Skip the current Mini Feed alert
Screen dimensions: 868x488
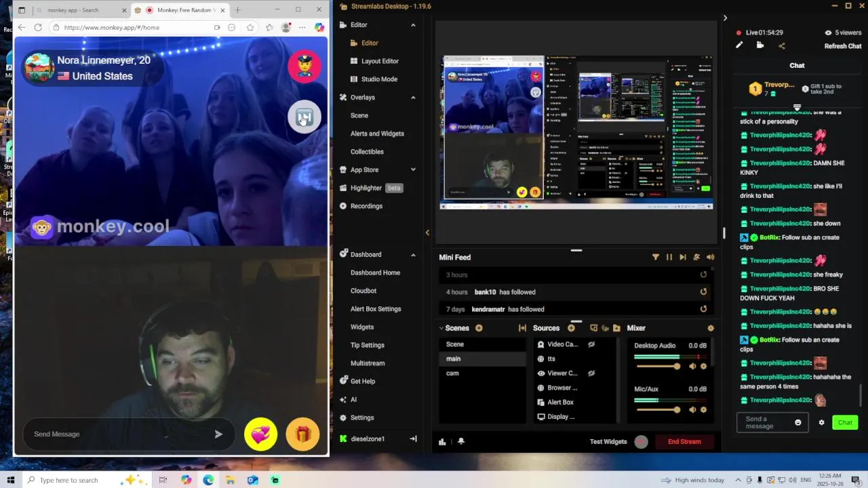click(683, 258)
